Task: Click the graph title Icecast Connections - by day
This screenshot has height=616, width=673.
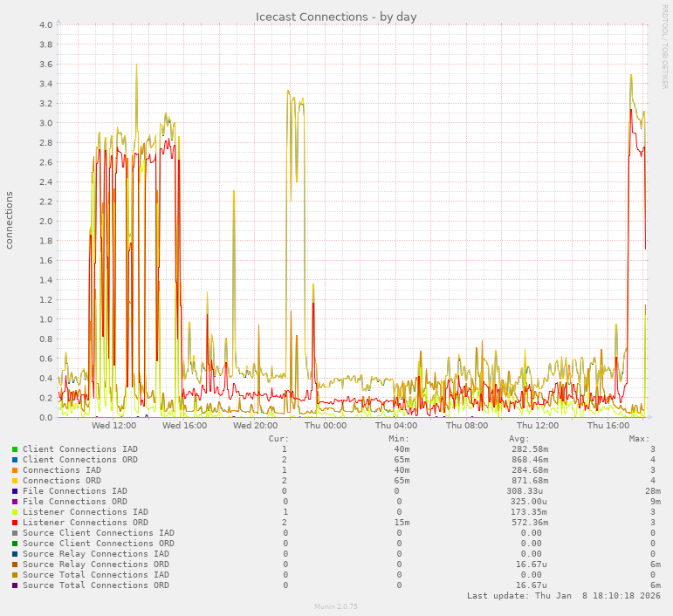Action: coord(336,17)
